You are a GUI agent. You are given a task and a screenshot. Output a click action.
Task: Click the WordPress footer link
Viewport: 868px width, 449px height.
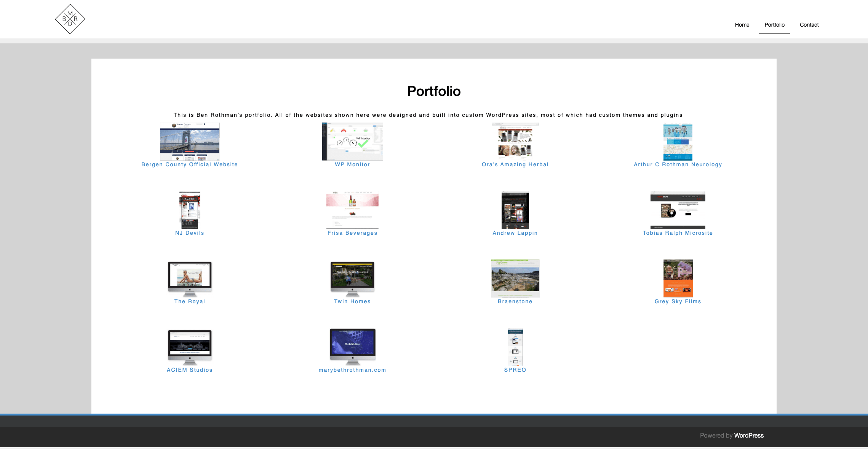click(x=749, y=435)
